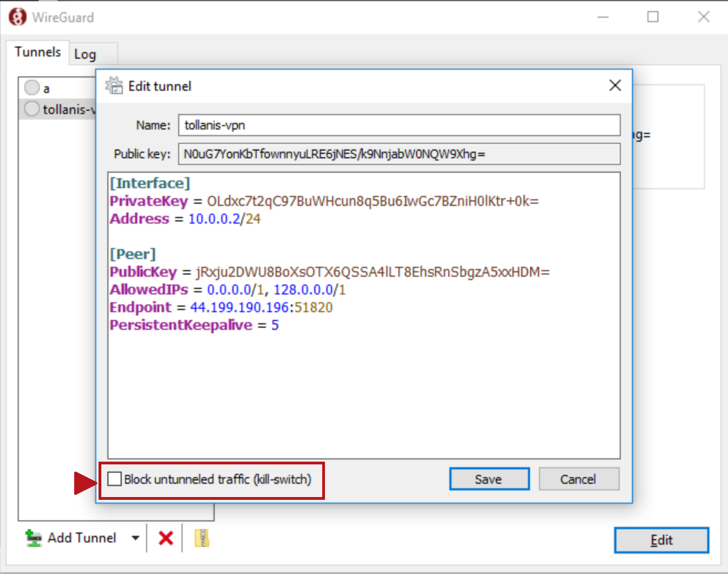Click the WireGuard logo in title bar
Viewport: 728px width, 574px height.
tap(18, 17)
